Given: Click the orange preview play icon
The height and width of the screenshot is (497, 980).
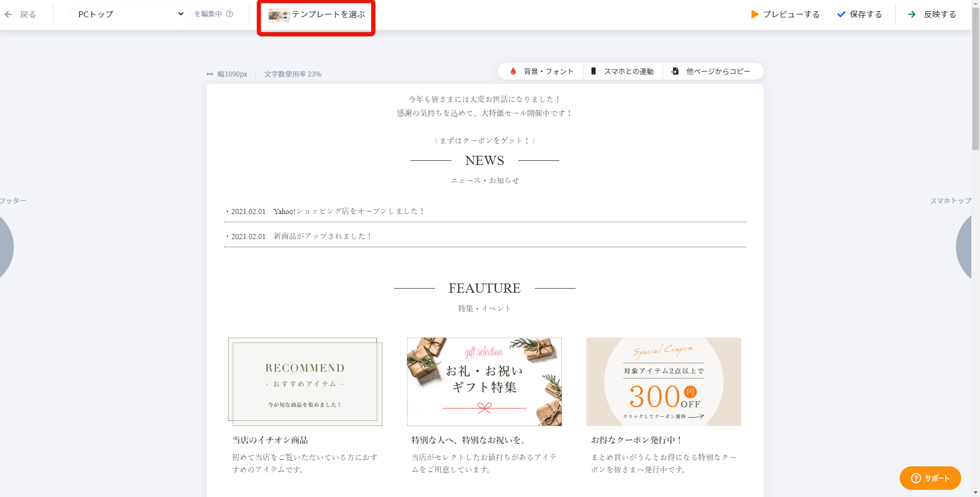Looking at the screenshot, I should [755, 14].
